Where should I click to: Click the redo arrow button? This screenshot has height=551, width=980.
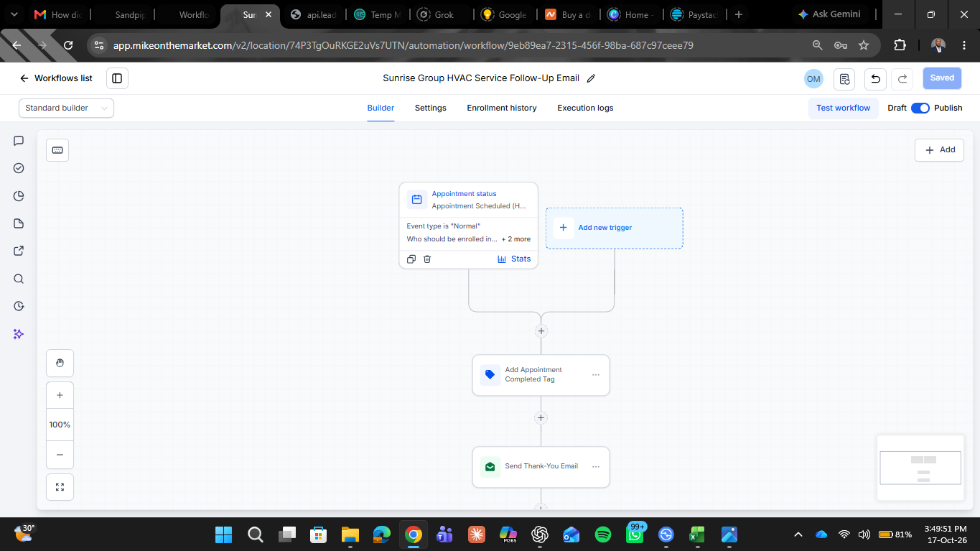coord(903,78)
